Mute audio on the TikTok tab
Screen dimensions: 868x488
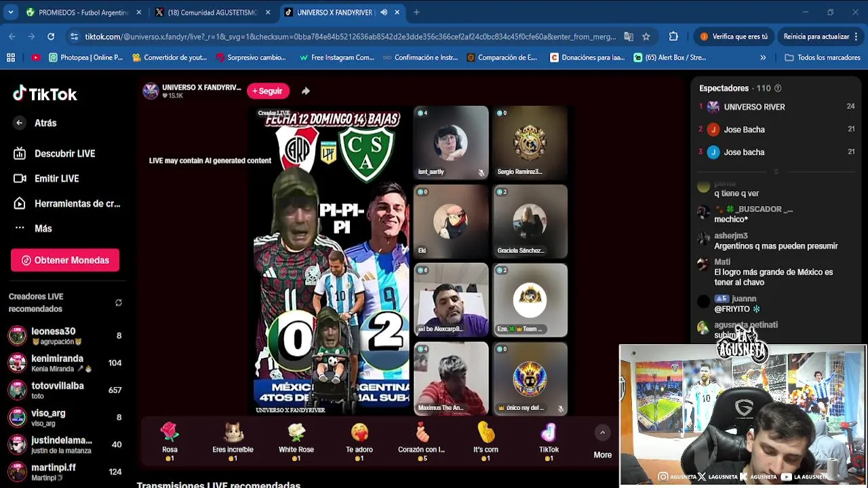(384, 12)
